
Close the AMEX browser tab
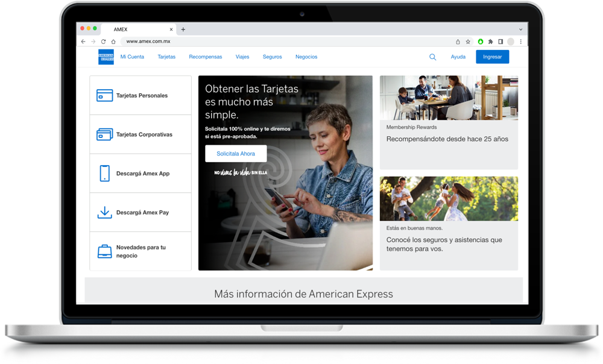171,29
